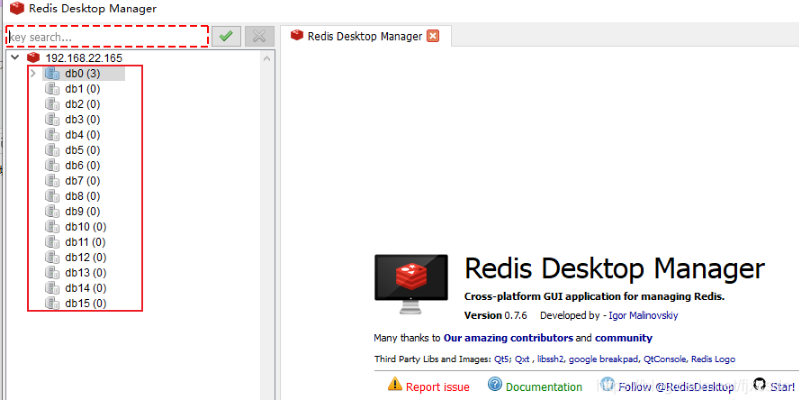Click the database icon of db6 (0)

click(x=52, y=165)
